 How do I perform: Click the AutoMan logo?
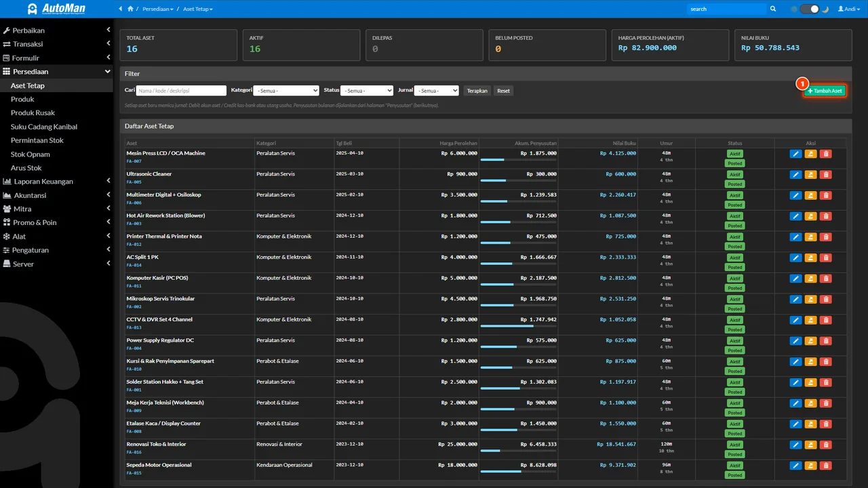[x=56, y=9]
